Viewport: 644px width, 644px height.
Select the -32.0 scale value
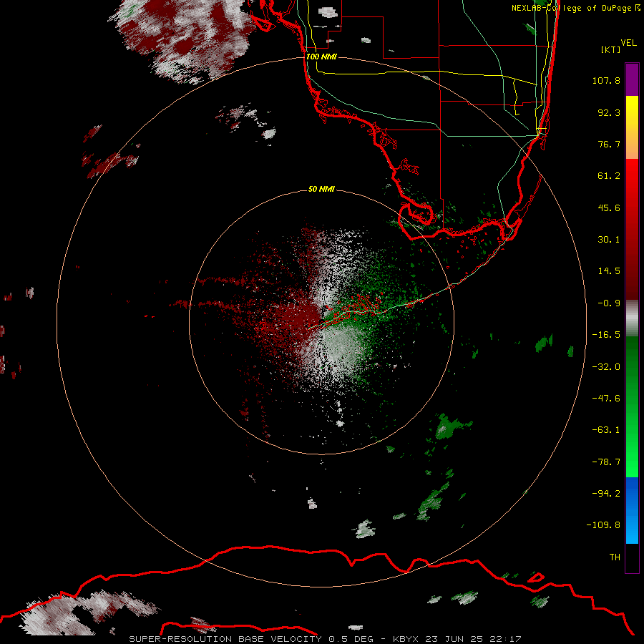coord(606,367)
